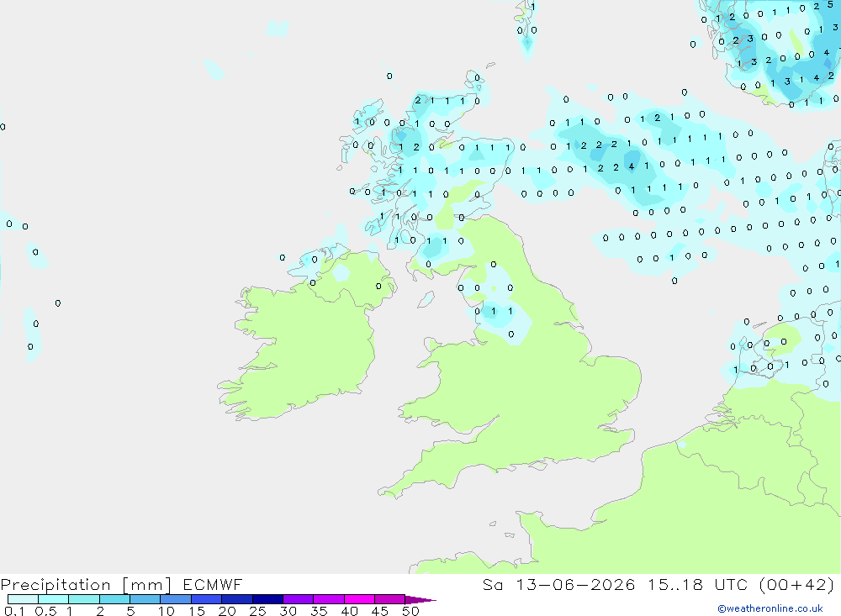Click the above-50 arrow tip of legend
The height and width of the screenshot is (616, 841).
point(420,600)
